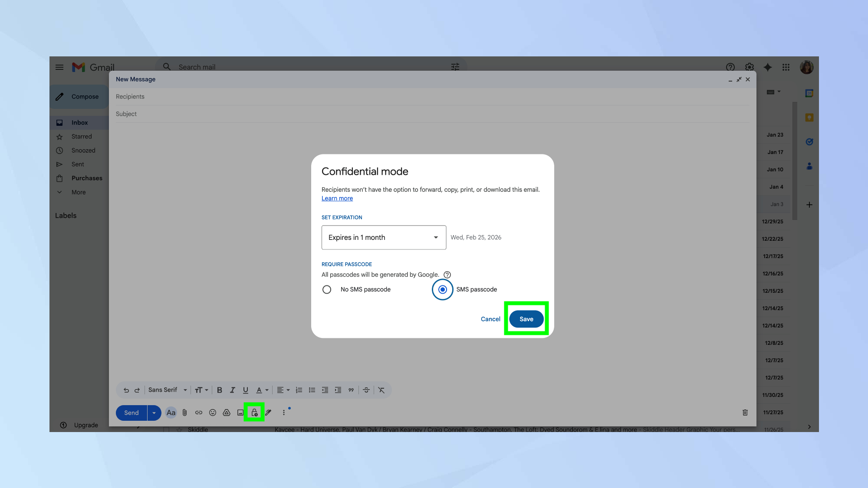The image size is (868, 488).
Task: Select No SMS passcode option
Action: pyautogui.click(x=327, y=289)
